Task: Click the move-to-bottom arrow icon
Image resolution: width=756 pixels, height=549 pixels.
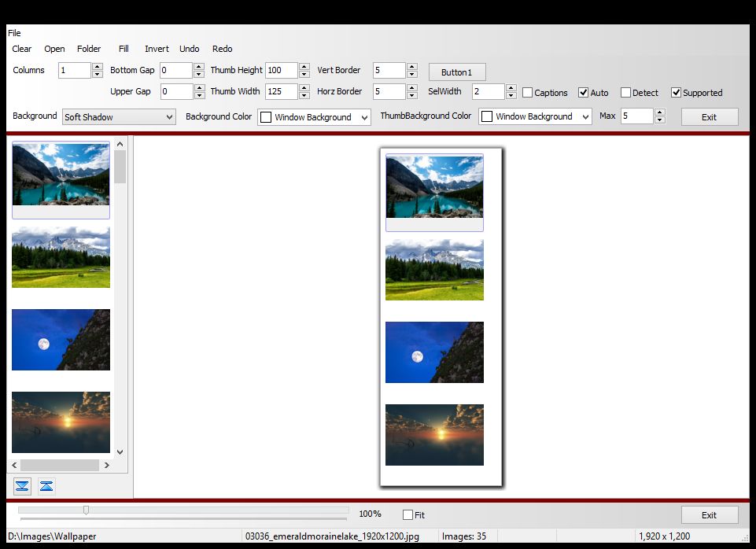Action: tap(22, 486)
